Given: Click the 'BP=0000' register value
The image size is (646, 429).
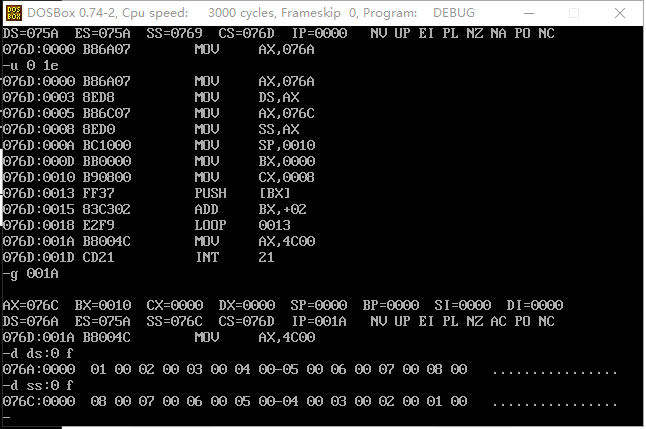Looking at the screenshot, I should pyautogui.click(x=391, y=306).
